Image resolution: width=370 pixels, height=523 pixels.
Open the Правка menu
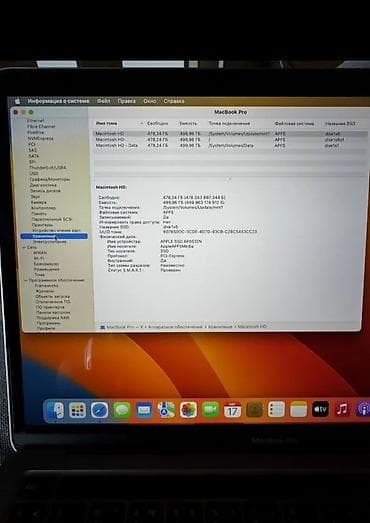tap(126, 101)
